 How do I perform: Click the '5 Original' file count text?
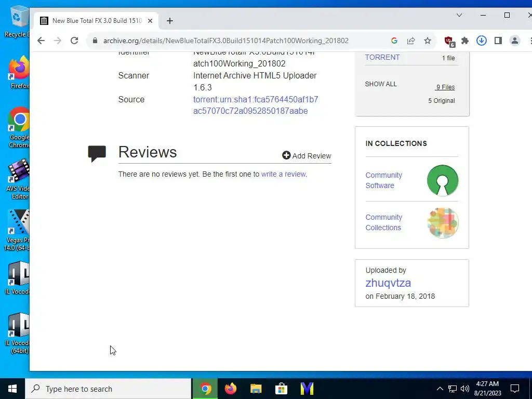[442, 101]
